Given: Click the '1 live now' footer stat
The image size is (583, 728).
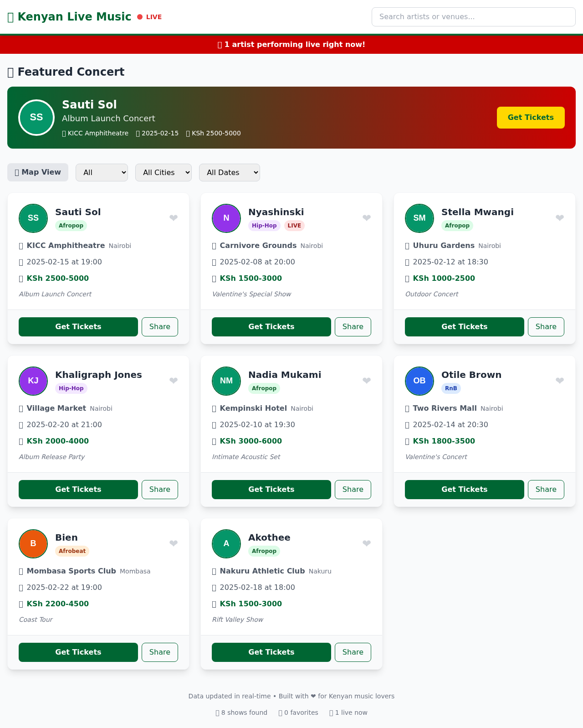Looking at the screenshot, I should [x=348, y=713].
